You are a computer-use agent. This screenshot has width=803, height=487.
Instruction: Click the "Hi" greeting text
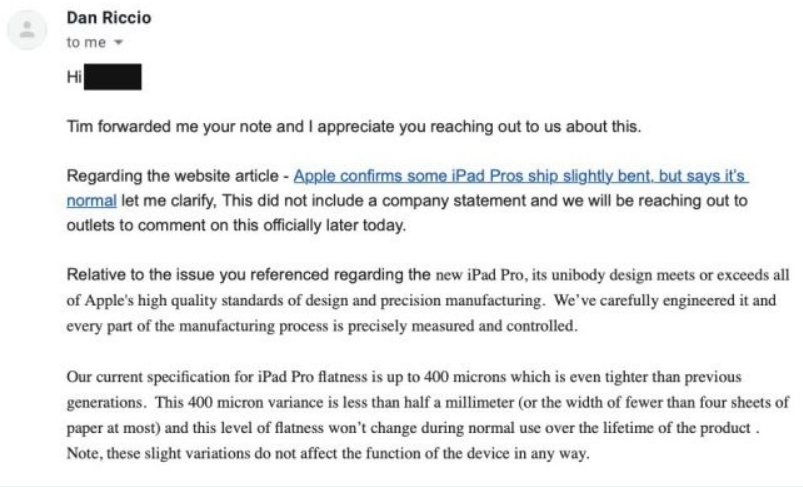pyautogui.click(x=74, y=77)
